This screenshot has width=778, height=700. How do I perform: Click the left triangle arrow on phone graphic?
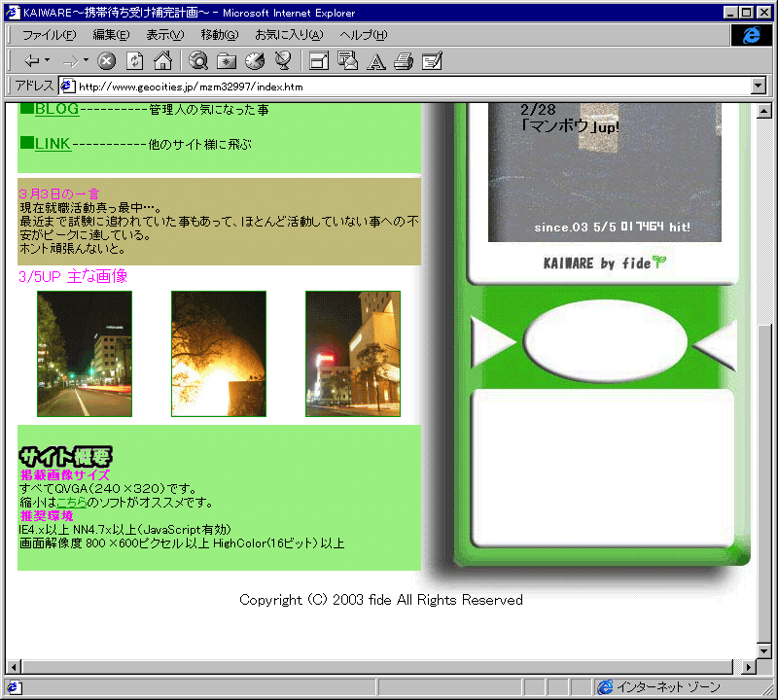(x=490, y=341)
